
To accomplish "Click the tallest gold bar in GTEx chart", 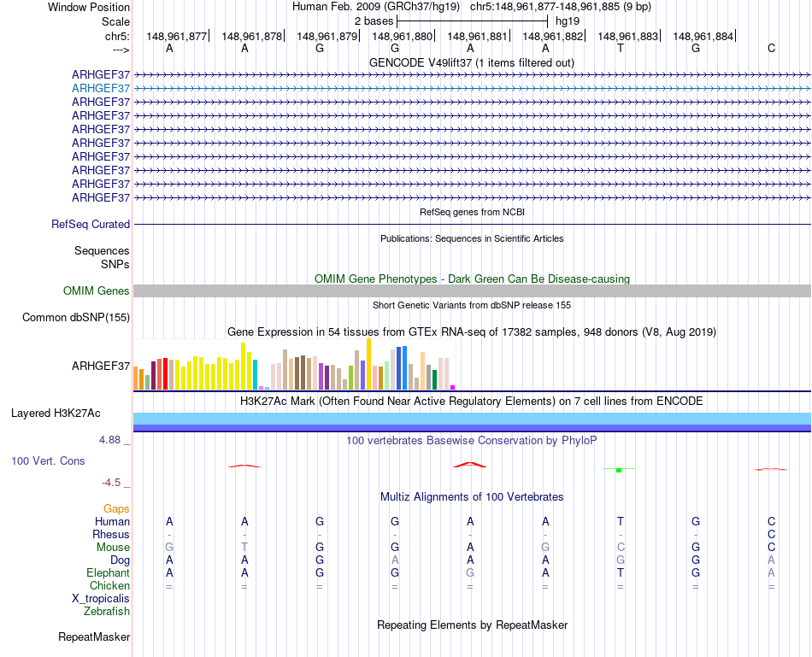I will point(368,364).
